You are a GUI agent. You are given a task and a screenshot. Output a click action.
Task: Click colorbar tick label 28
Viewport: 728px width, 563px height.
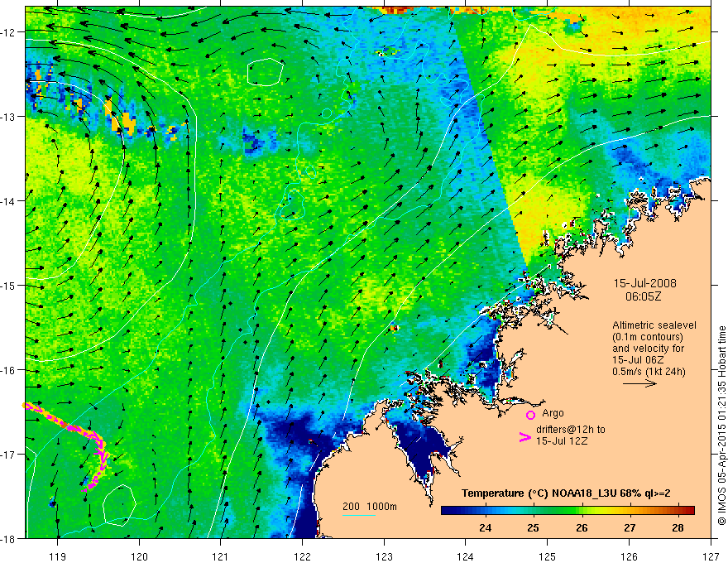[678, 527]
